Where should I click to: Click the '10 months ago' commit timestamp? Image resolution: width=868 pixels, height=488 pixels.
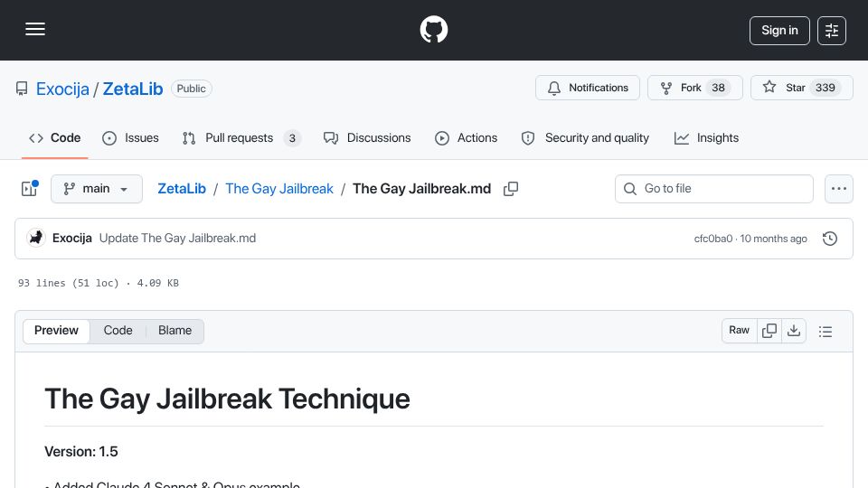[x=773, y=239]
